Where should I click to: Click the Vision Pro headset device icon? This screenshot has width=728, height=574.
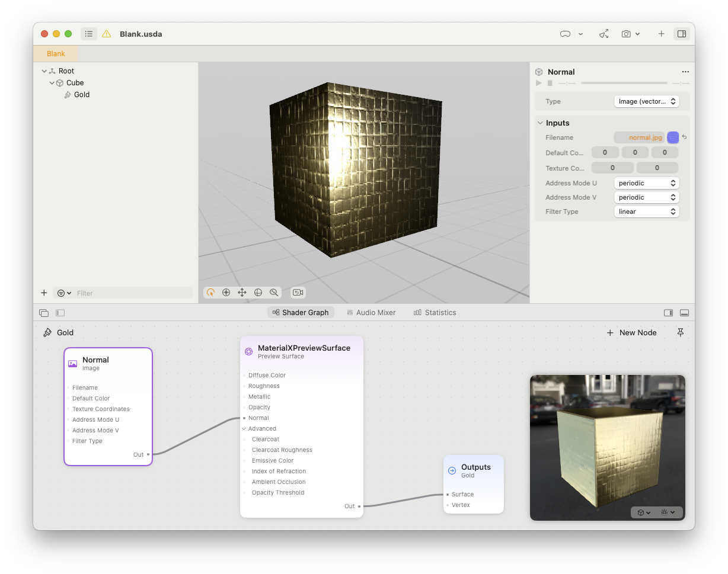point(565,34)
